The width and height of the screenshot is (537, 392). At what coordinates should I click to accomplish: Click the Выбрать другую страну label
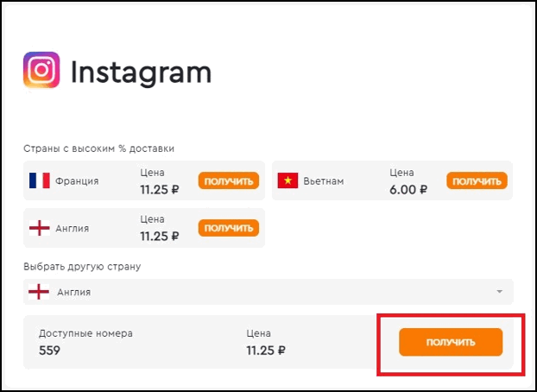pos(82,267)
